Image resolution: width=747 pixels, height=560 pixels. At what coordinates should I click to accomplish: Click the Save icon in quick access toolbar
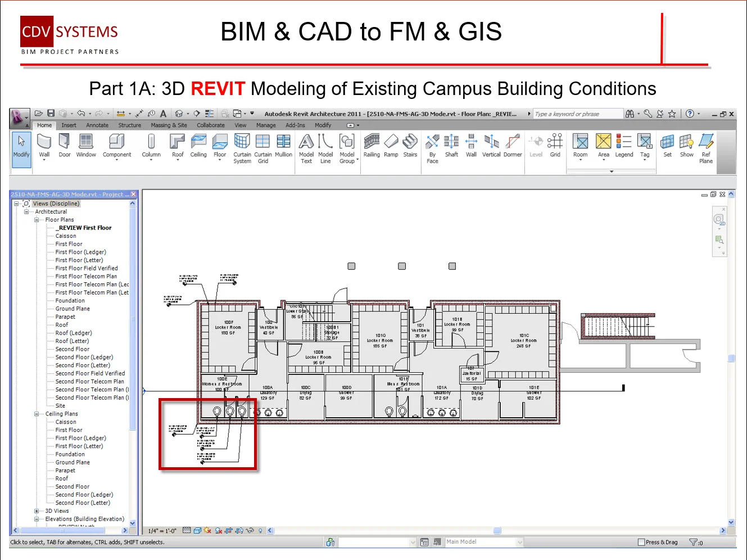[x=51, y=114]
